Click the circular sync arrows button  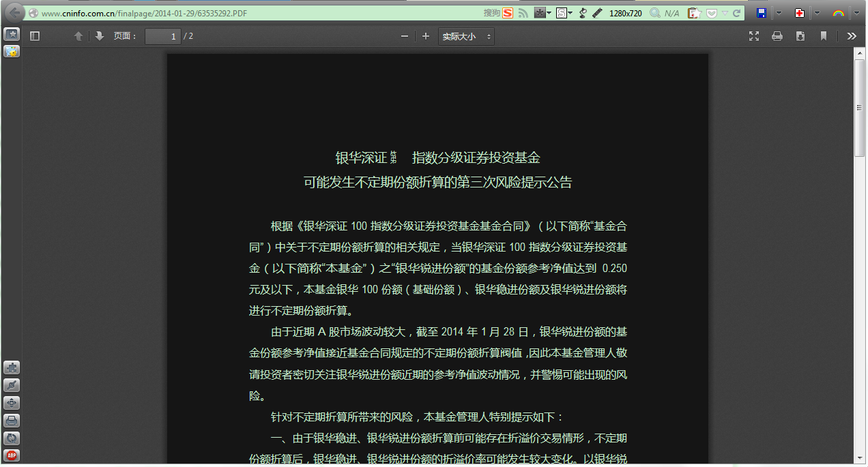click(x=12, y=438)
